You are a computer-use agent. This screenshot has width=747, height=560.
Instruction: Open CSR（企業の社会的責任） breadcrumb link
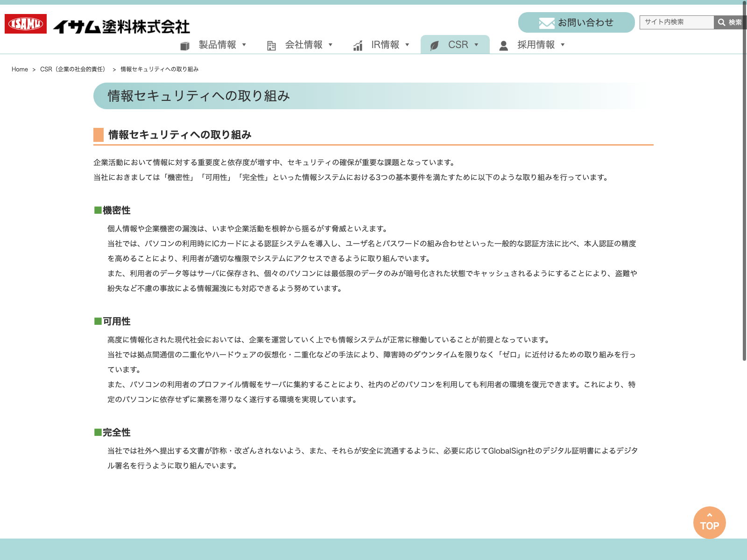[x=74, y=70]
